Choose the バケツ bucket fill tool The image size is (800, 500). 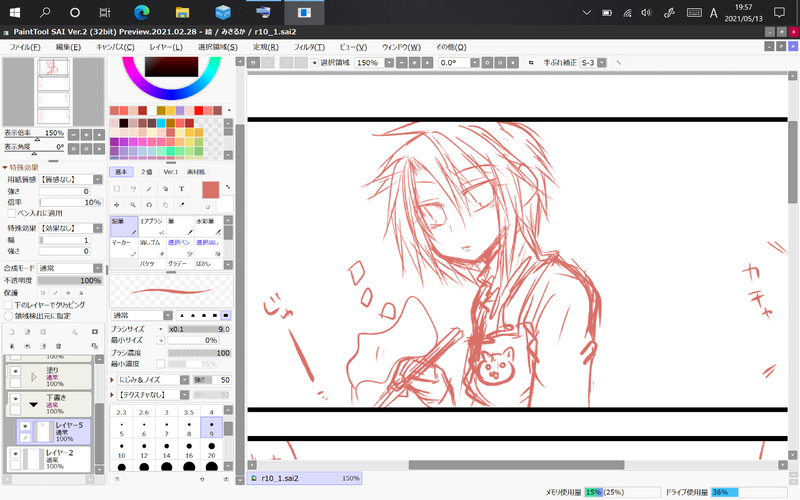pos(152,264)
